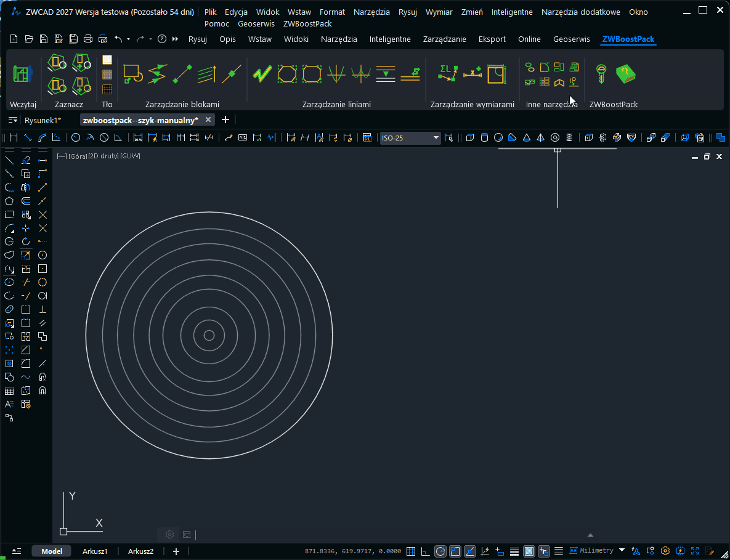
Task: Pick the Polygon drawing tool
Action: [9, 201]
